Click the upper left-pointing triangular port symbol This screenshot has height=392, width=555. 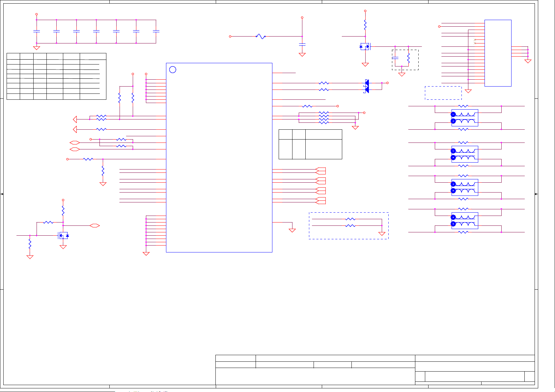point(75,119)
